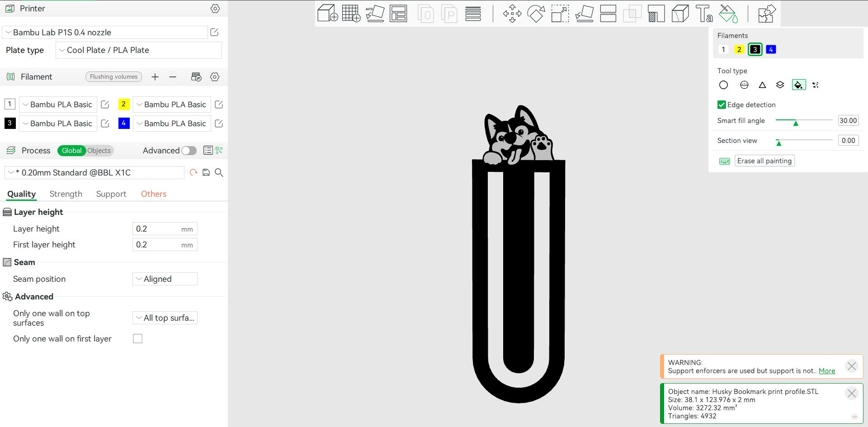Click the Add object cube icon
Image resolution: width=868 pixels, height=427 pixels.
coord(328,14)
